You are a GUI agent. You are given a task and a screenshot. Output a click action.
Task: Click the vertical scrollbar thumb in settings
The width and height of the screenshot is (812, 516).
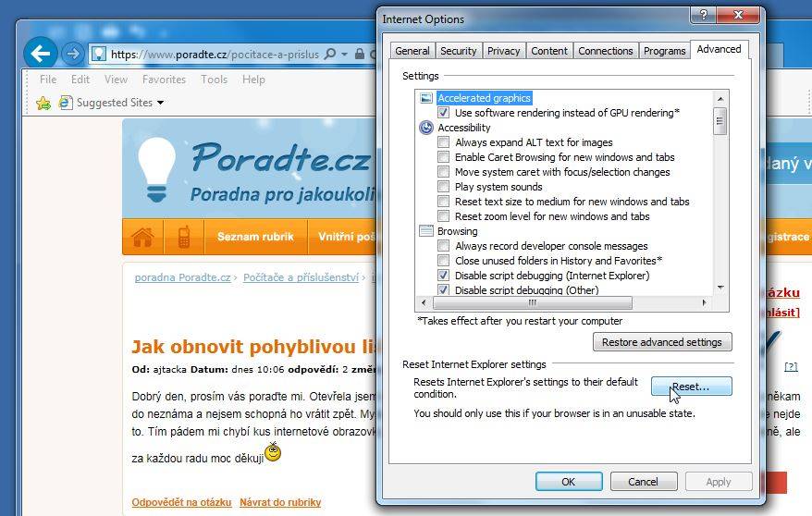click(720, 120)
